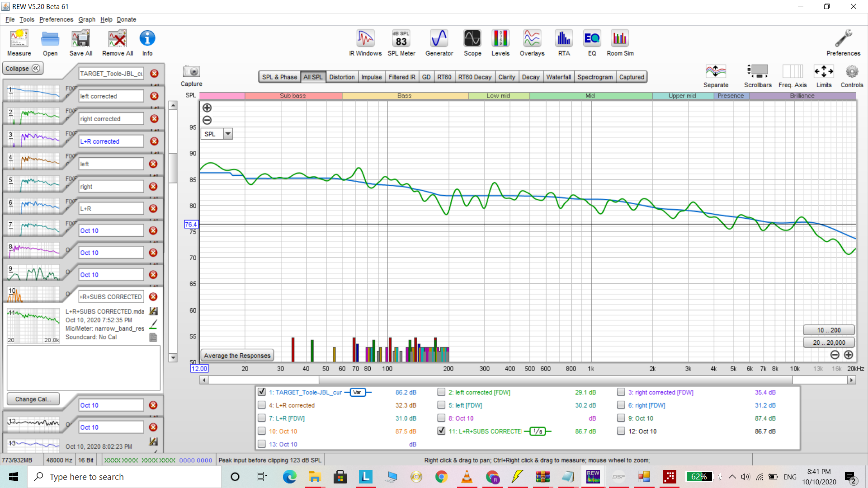Open the File menu
Image resolution: width=868 pixels, height=488 pixels.
(10, 19)
